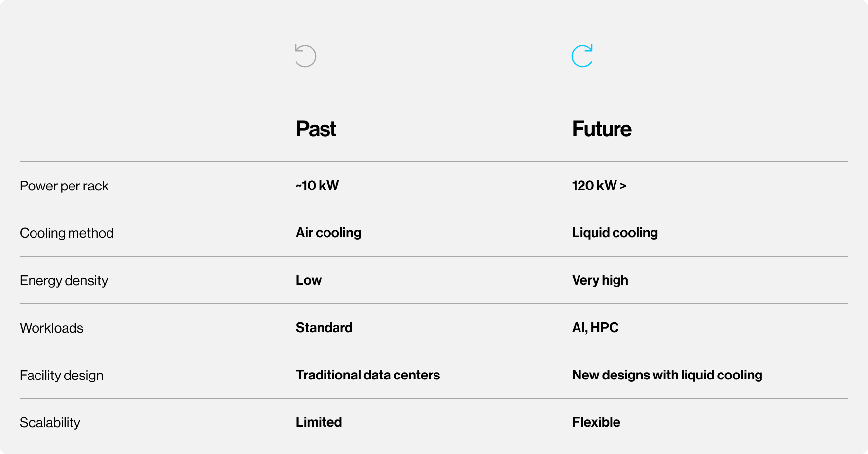Select the Energy density row label
The image size is (868, 454).
(64, 281)
